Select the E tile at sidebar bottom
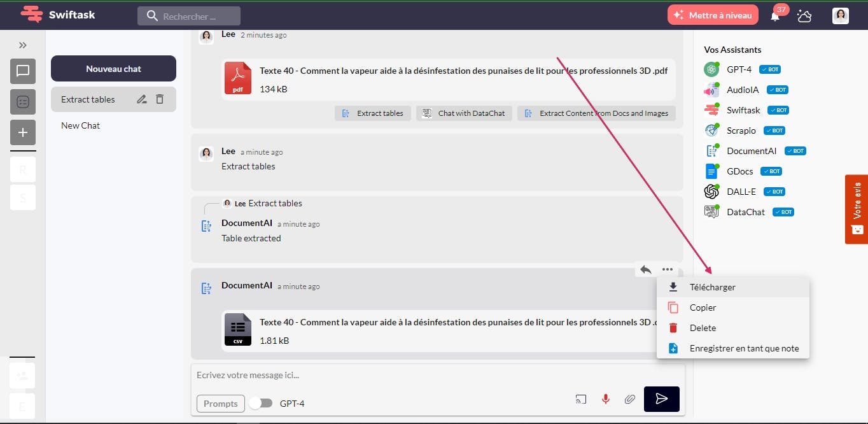Image resolution: width=868 pixels, height=424 pixels. pyautogui.click(x=23, y=406)
